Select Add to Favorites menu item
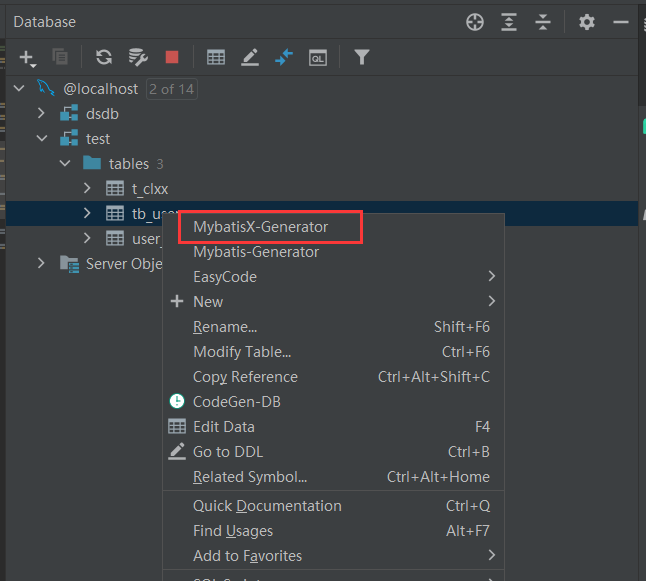 click(334, 556)
